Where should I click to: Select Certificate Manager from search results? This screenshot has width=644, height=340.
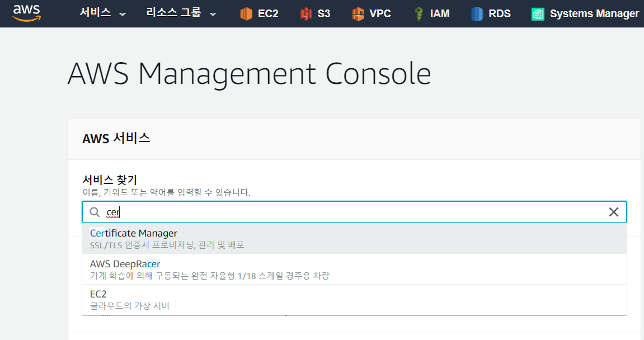354,239
